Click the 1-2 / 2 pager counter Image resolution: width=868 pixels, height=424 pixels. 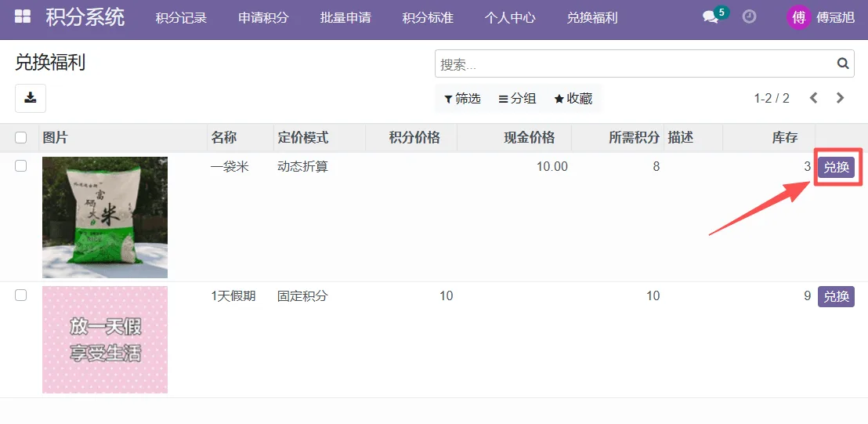pos(772,99)
